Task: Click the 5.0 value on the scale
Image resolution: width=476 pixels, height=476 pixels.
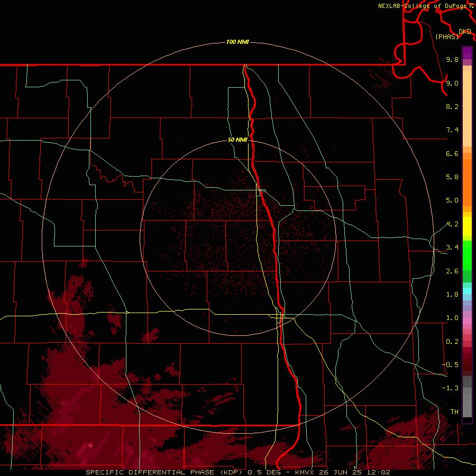Action: tap(452, 200)
